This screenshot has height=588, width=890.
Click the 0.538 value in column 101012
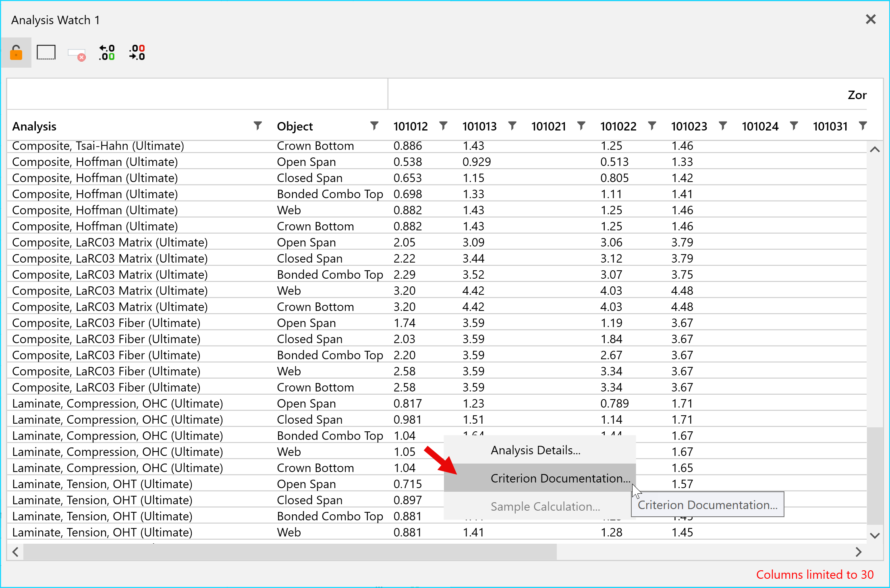pyautogui.click(x=407, y=161)
